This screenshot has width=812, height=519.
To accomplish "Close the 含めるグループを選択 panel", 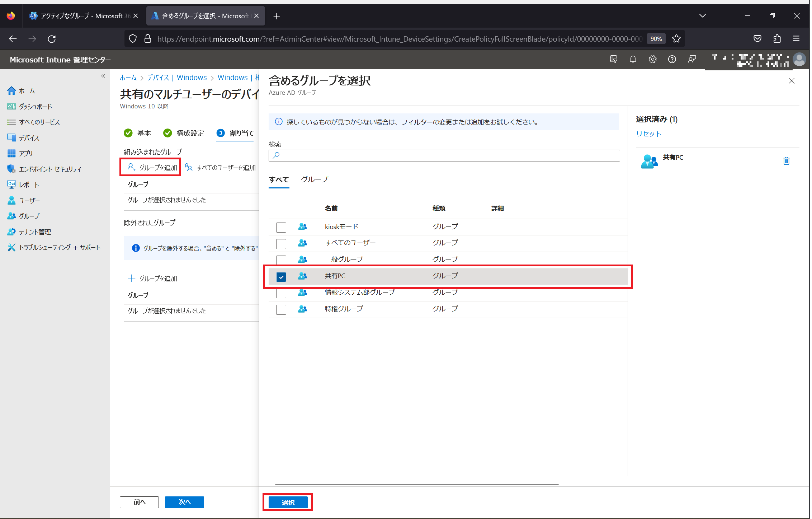I will 792,81.
